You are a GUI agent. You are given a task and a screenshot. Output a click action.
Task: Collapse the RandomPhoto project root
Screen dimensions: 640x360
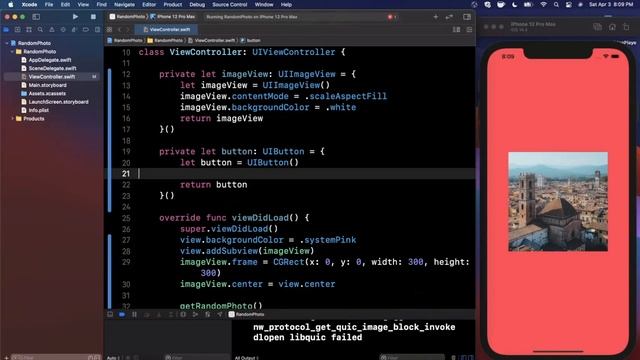tap(7, 43)
